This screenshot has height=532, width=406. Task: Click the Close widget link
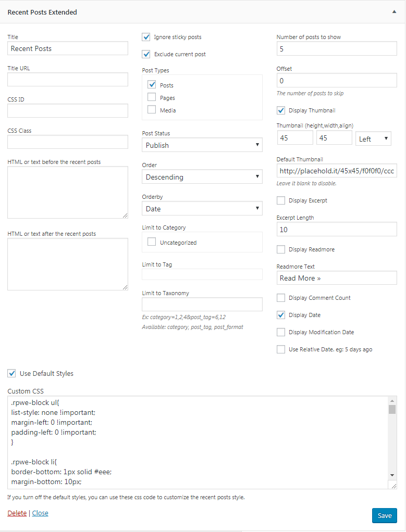40,513
